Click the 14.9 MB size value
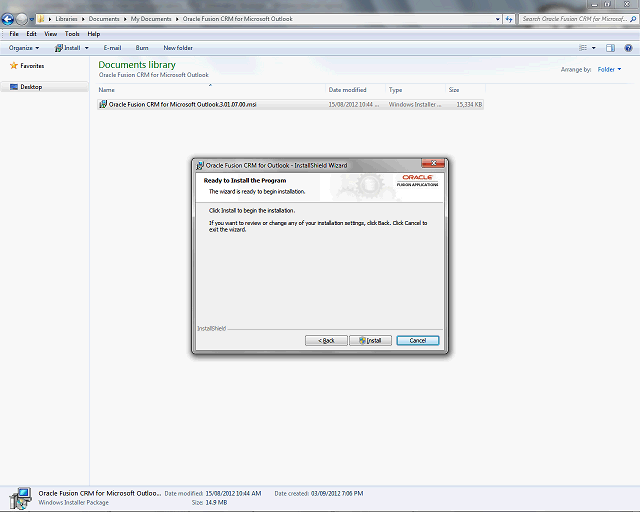Screen dimensions: 640x512 [x=216, y=503]
